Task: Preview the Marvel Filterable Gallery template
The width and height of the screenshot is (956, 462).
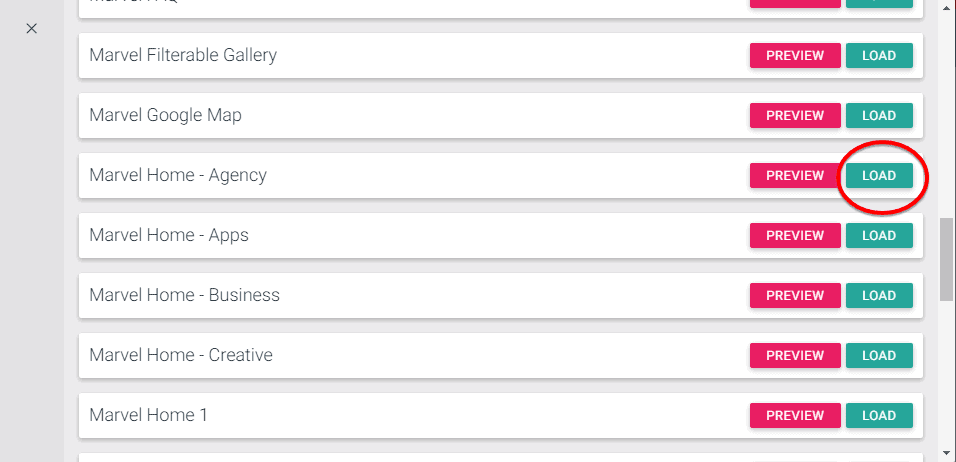Action: tap(795, 56)
